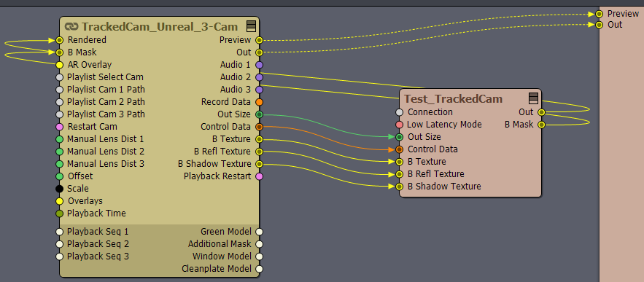Click the TrackedCam_Unreal_3-Cam node title
644x282 pixels.
click(160, 27)
